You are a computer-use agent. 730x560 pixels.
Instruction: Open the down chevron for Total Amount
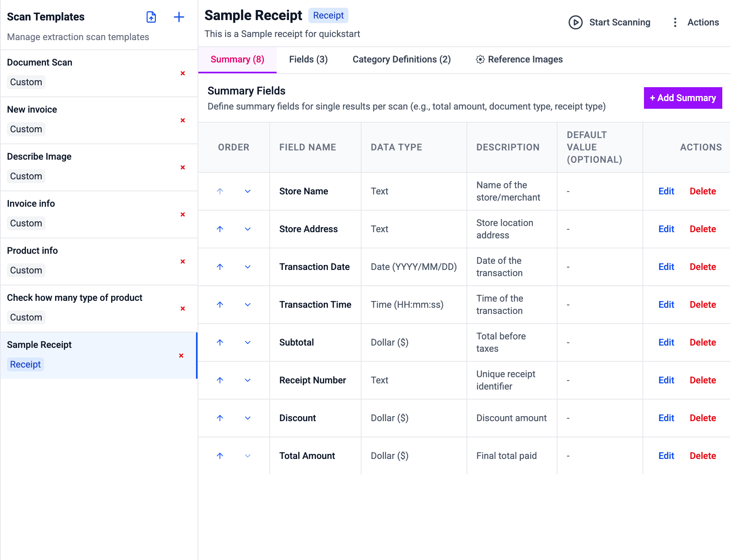(x=247, y=456)
